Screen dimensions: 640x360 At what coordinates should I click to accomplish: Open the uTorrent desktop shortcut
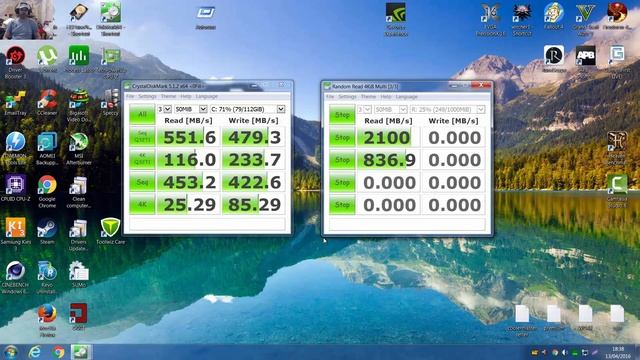tap(47, 59)
